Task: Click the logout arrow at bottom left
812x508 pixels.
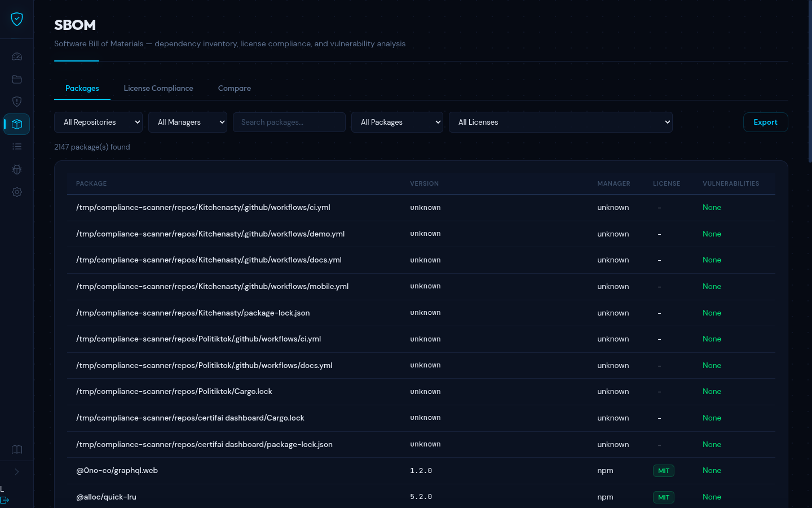Action: pyautogui.click(x=5, y=500)
